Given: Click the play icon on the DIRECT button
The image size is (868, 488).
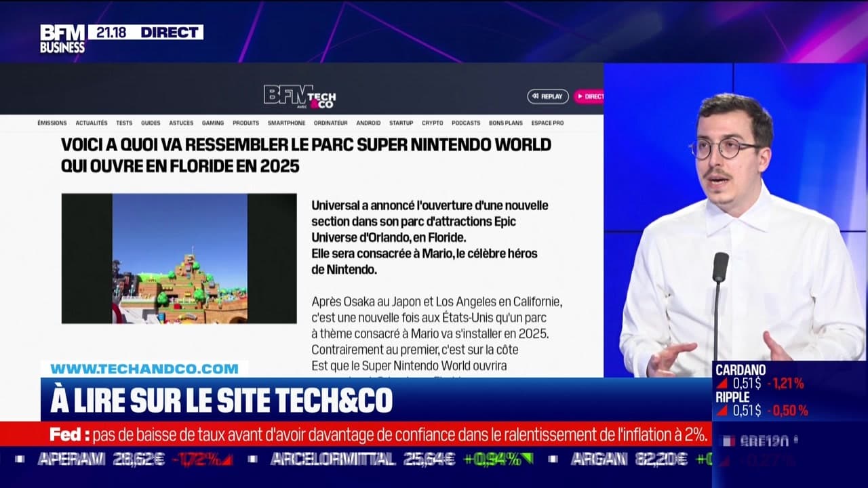Looking at the screenshot, I should [x=581, y=96].
